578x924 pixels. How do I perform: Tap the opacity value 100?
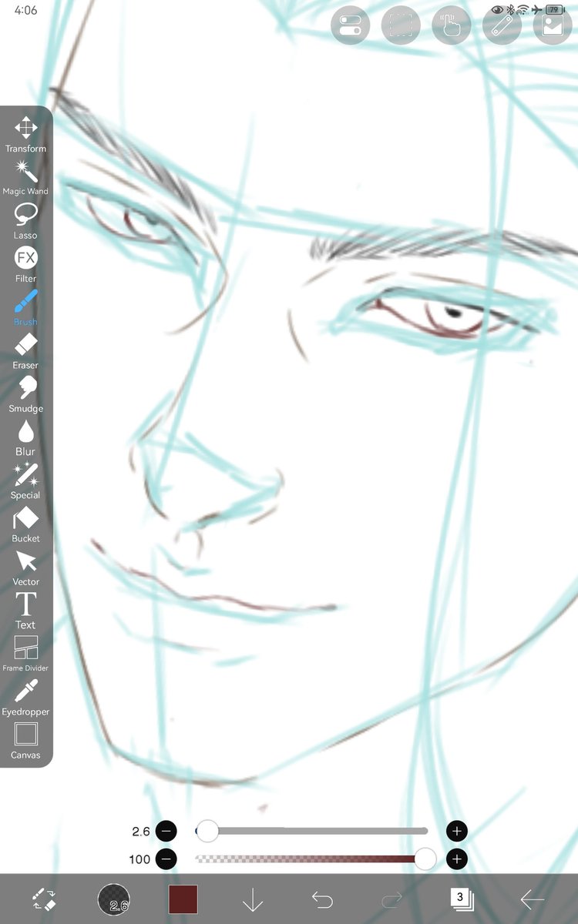click(139, 859)
